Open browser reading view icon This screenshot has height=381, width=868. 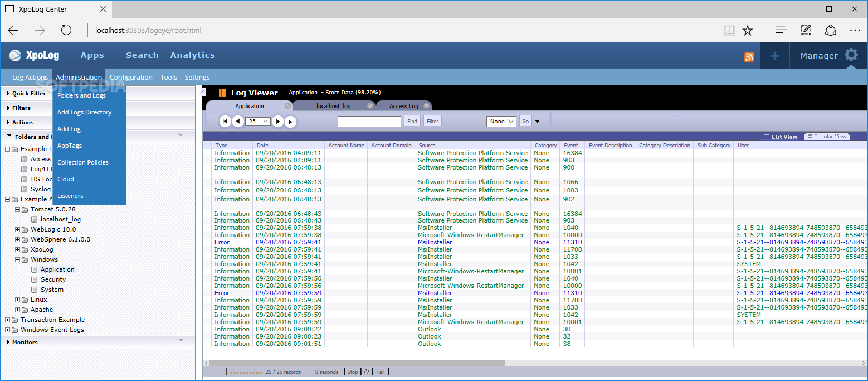(729, 30)
